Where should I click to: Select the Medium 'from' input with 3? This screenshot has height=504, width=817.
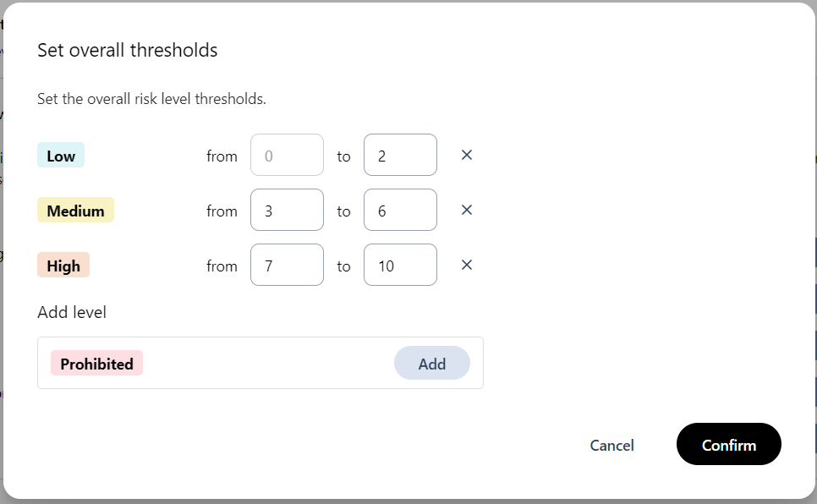(287, 211)
